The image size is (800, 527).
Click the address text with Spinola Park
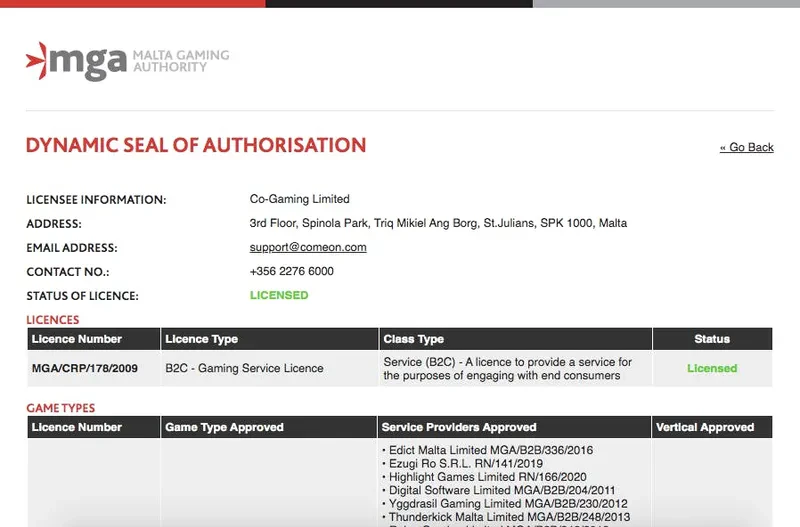pos(438,223)
